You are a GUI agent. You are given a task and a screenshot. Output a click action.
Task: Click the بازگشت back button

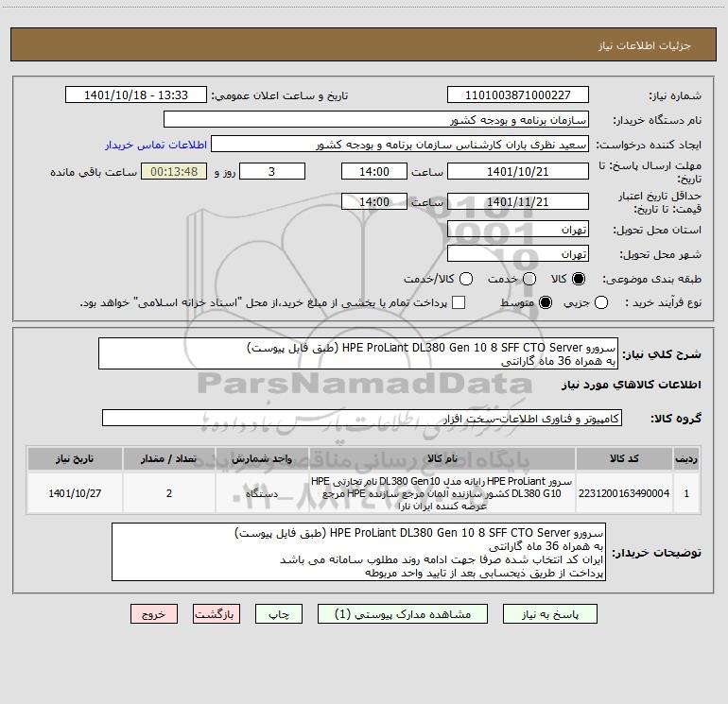(x=217, y=614)
